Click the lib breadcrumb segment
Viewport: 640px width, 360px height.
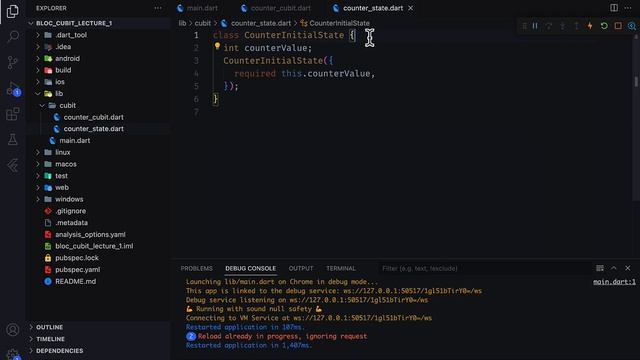tap(182, 23)
